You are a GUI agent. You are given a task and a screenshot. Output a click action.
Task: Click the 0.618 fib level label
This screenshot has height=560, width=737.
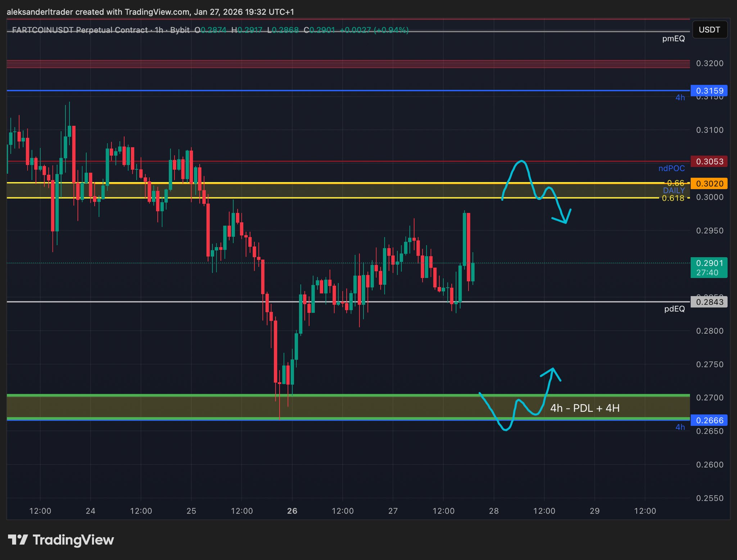click(x=673, y=198)
